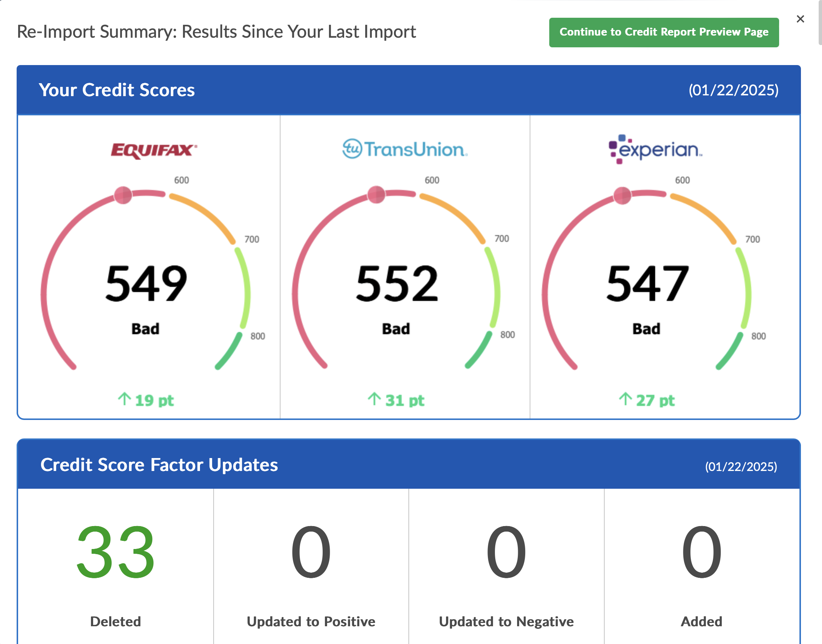Click the Credit Score Factor Updates header
The height and width of the screenshot is (644, 822).
pos(159,465)
